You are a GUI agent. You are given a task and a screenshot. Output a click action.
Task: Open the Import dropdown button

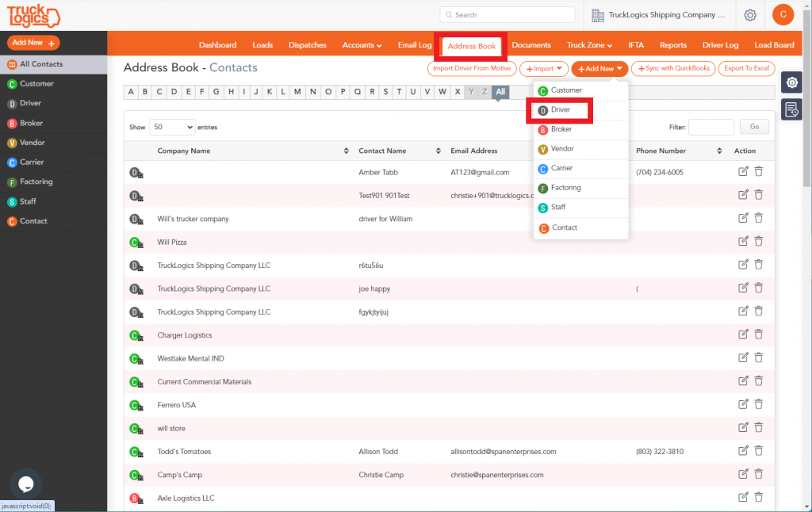[x=544, y=68]
